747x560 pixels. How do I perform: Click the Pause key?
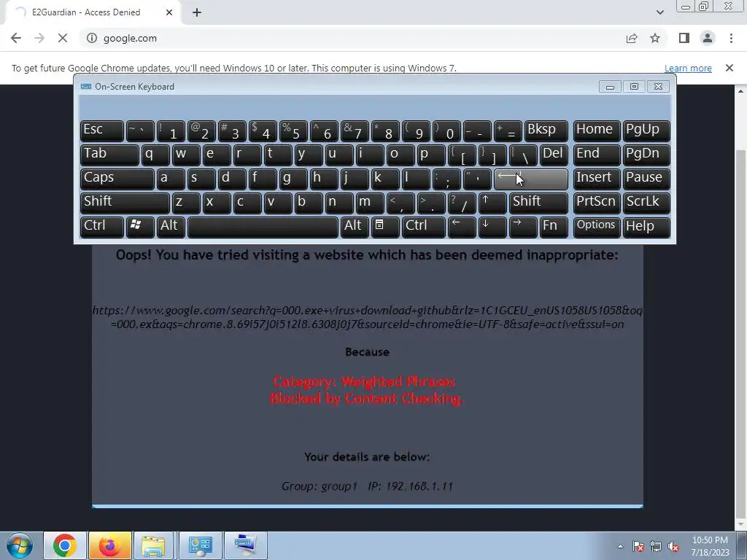pyautogui.click(x=646, y=179)
